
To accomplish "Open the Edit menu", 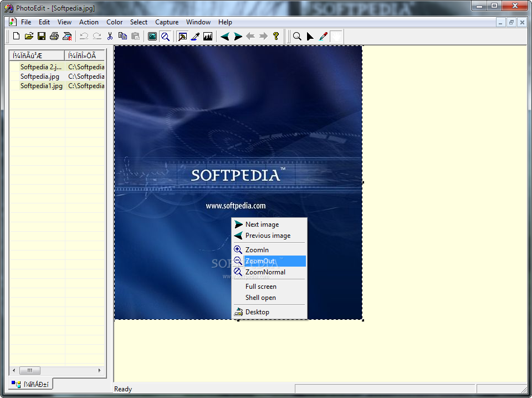I will (44, 22).
